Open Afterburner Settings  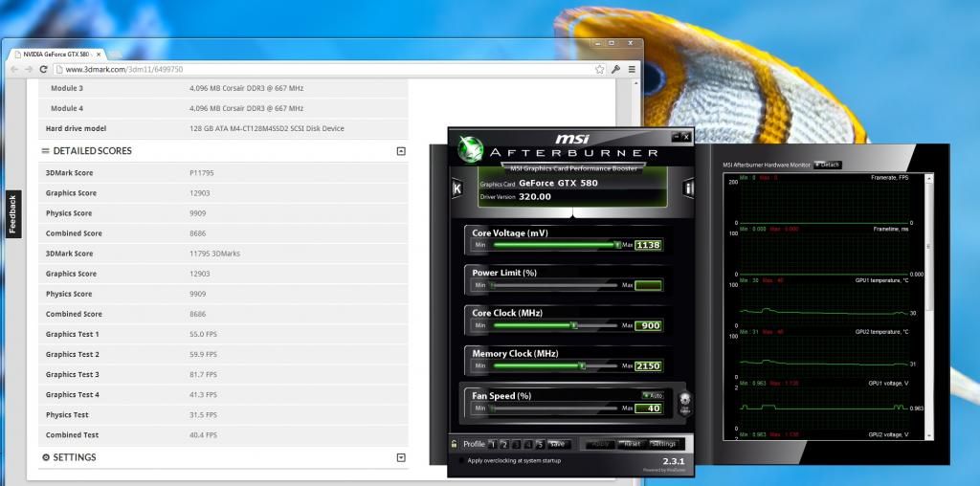[x=664, y=444]
